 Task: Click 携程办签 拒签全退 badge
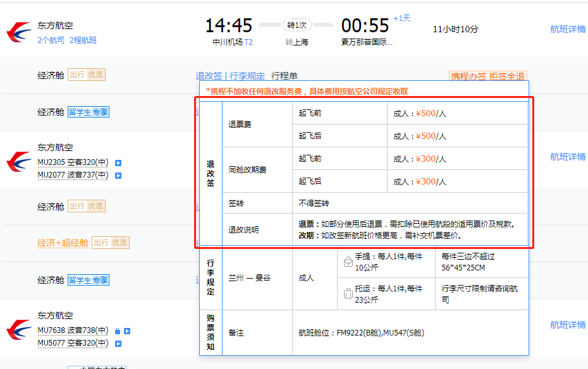click(x=488, y=76)
